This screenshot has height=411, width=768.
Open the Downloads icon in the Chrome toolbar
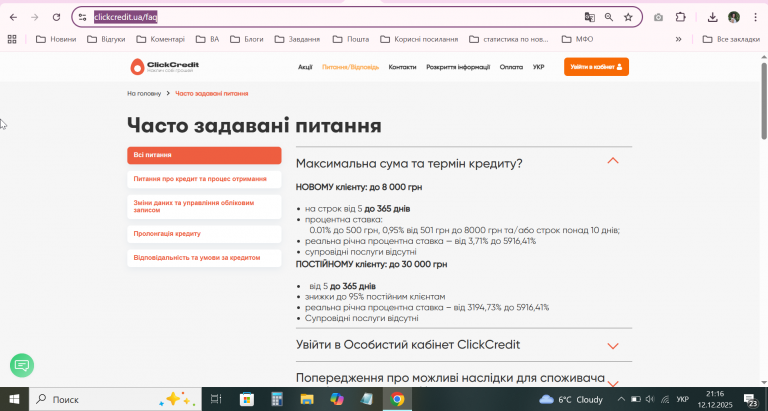tap(712, 17)
